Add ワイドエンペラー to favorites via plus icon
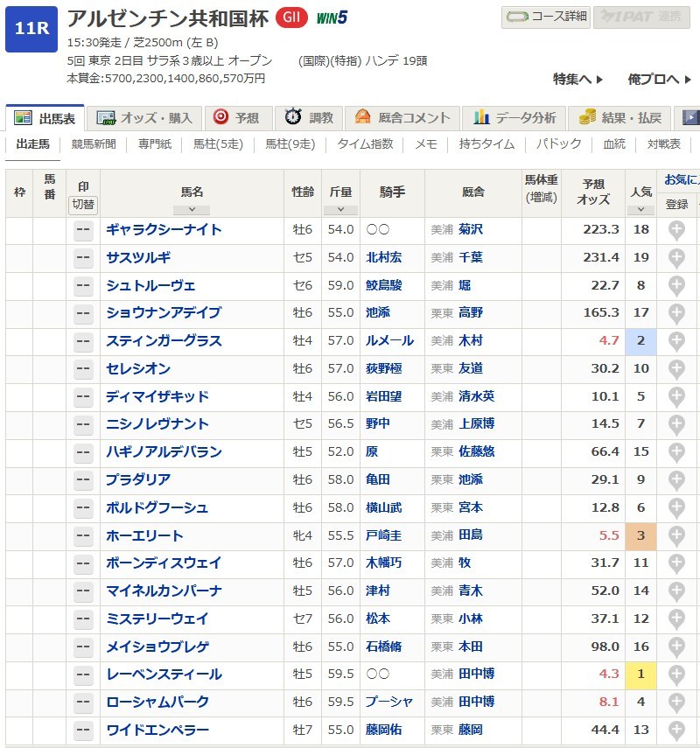 (676, 730)
